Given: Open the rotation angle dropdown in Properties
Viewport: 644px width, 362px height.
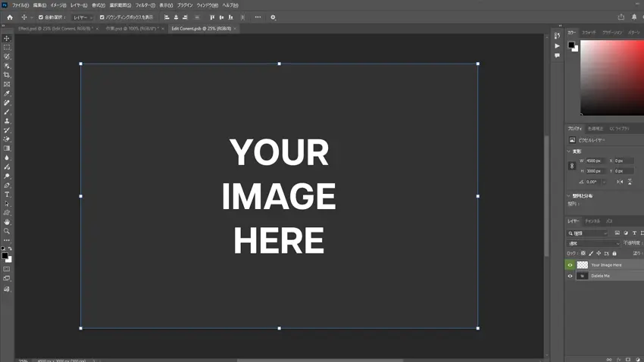Looking at the screenshot, I should click(x=604, y=182).
